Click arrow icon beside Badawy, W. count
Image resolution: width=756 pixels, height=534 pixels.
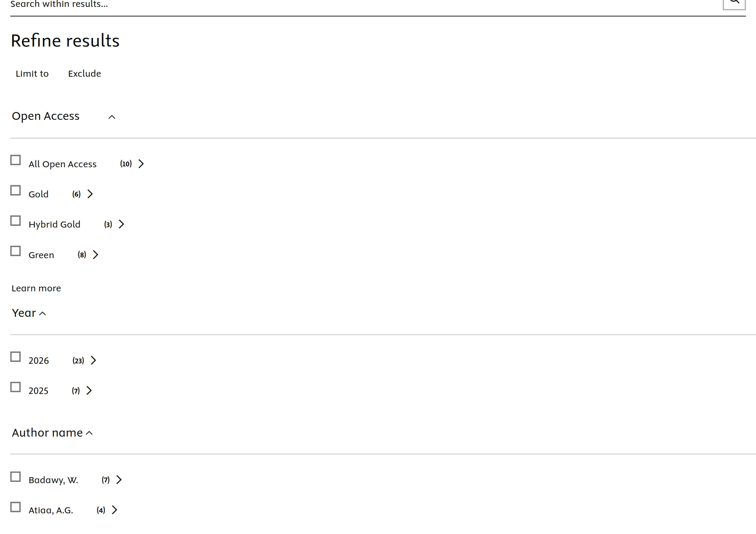click(119, 480)
